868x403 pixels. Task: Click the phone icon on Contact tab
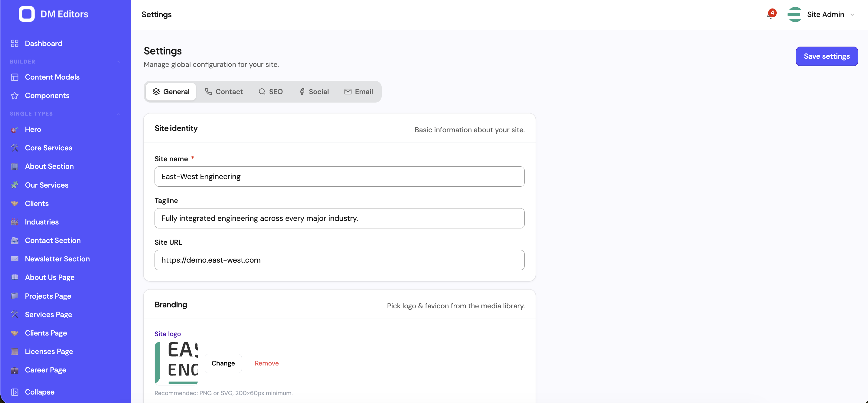pyautogui.click(x=209, y=92)
